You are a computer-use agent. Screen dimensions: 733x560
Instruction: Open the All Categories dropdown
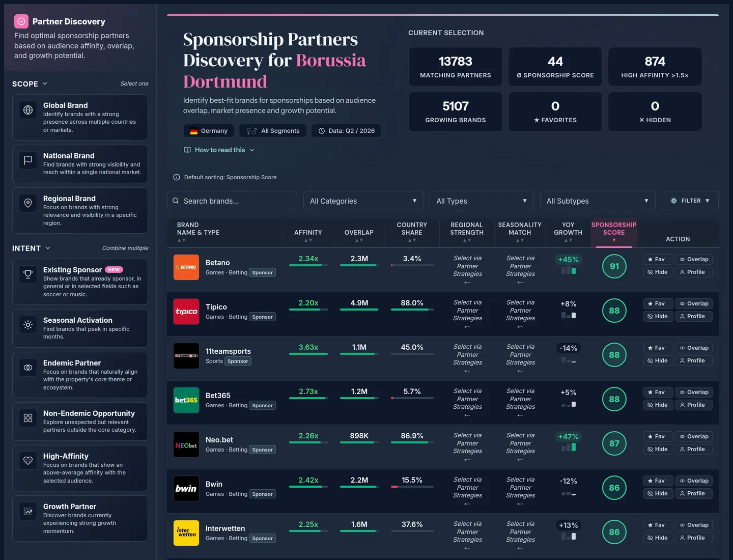tap(363, 201)
